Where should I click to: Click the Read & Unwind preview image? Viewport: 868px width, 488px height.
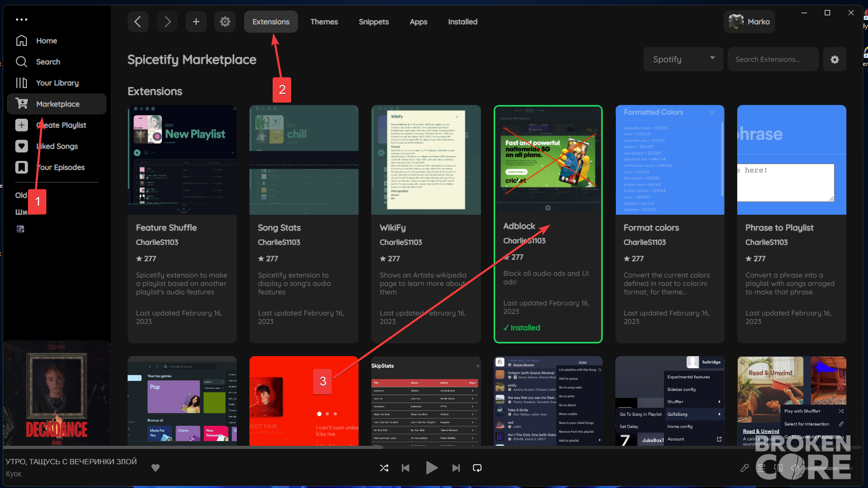point(792,401)
